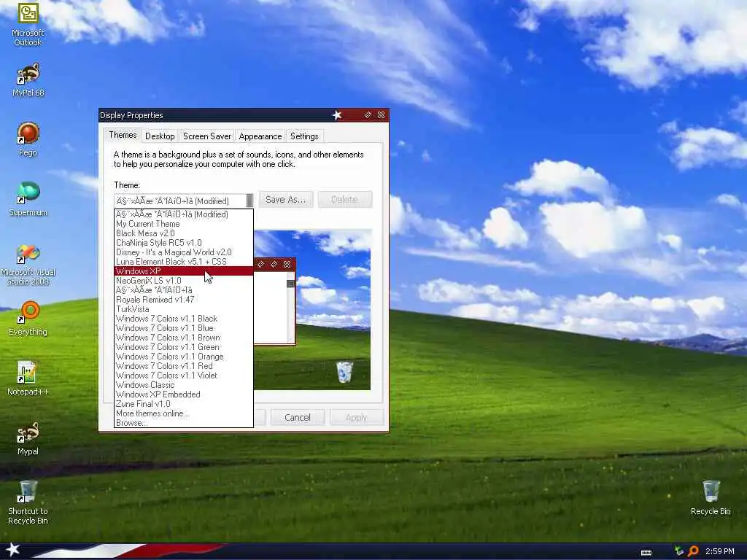
Task: Select Luna Element Black v5.1 + CSS
Action: [x=184, y=262]
